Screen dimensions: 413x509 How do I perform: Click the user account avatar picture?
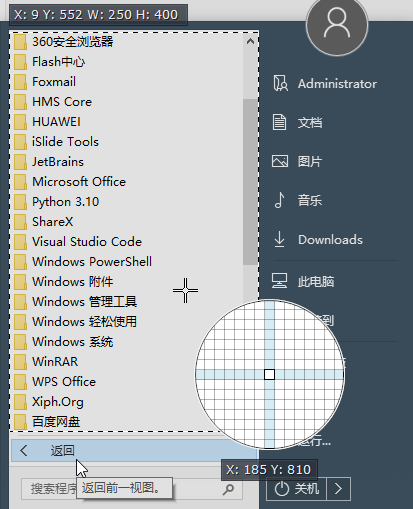[x=337, y=26]
